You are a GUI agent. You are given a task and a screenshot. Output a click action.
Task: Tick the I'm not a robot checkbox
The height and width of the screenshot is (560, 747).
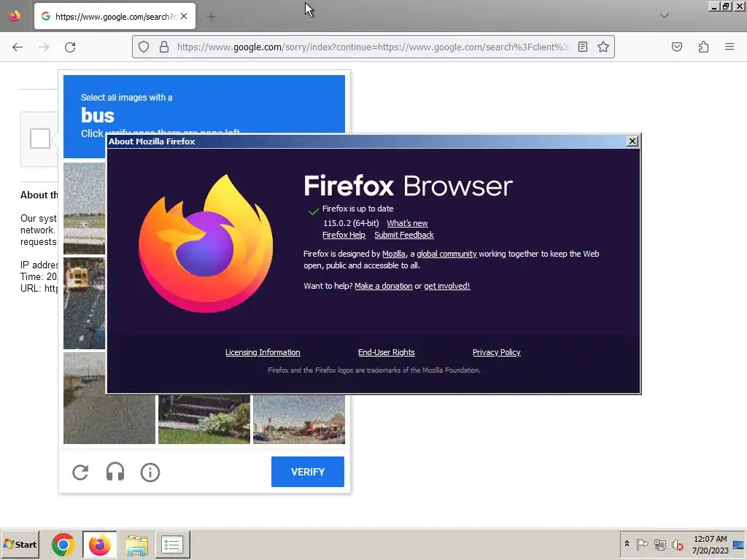40,139
